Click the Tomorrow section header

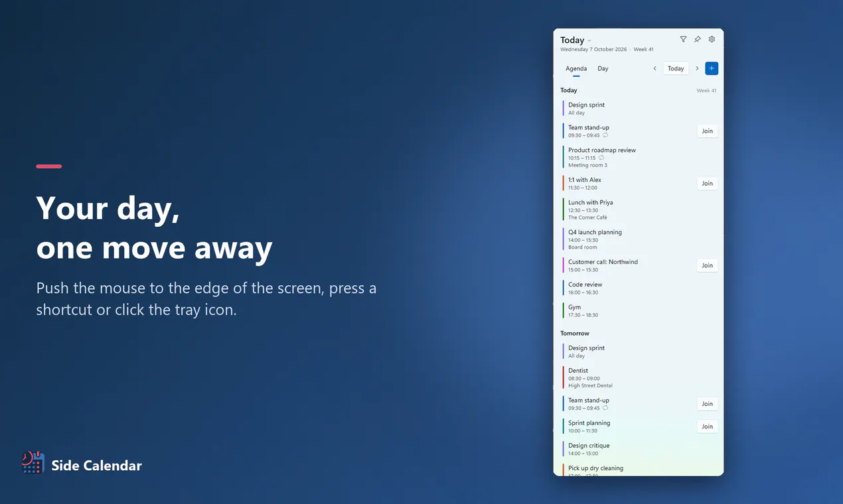click(575, 334)
